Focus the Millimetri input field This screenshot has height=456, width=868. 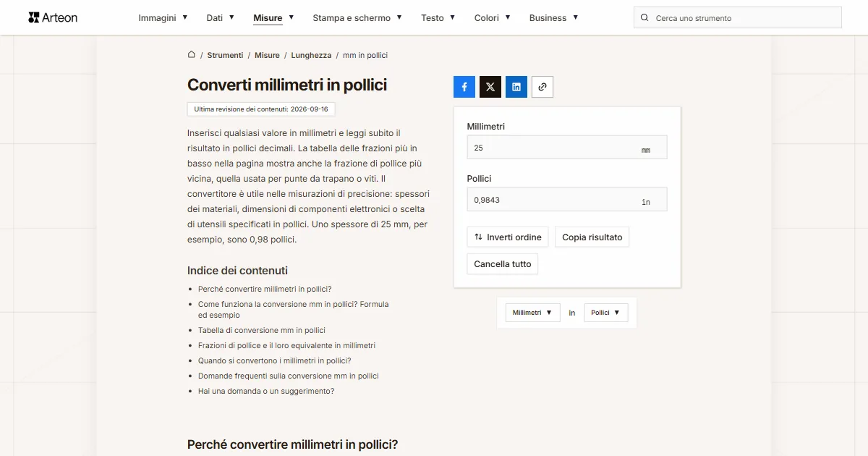coord(567,148)
